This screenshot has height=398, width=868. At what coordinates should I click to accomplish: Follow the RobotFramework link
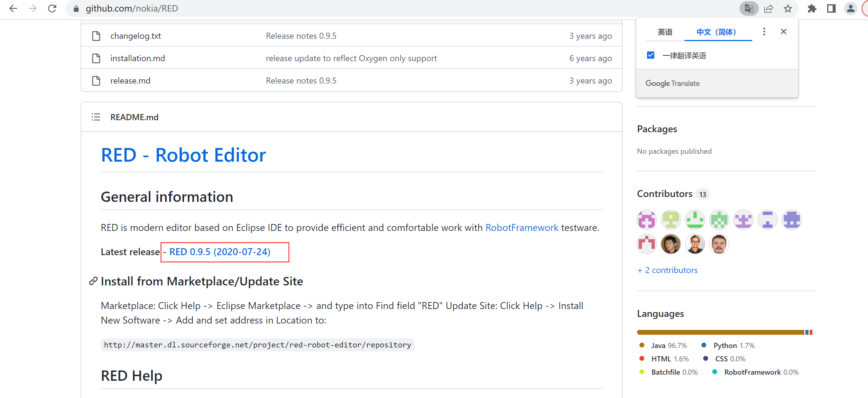[x=522, y=228]
